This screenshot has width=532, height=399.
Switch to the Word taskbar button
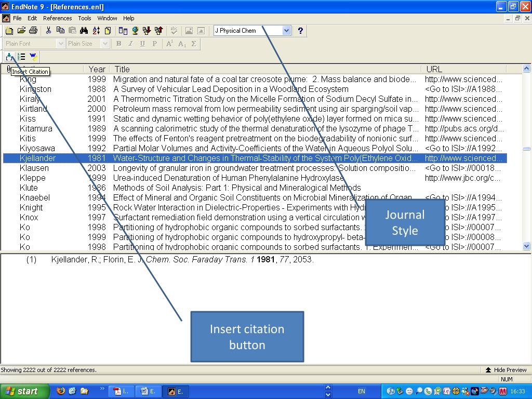click(x=148, y=392)
